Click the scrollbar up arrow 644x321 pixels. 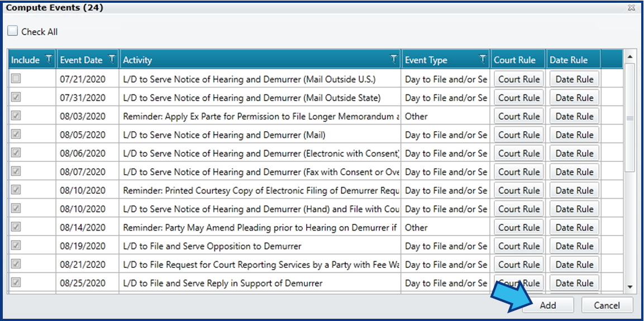[629, 56]
